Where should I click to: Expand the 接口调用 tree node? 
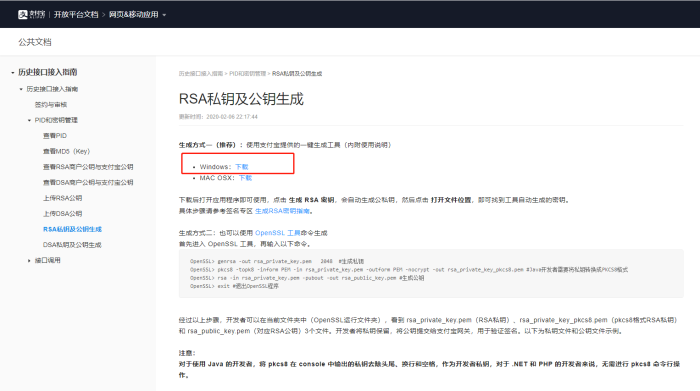(29, 261)
